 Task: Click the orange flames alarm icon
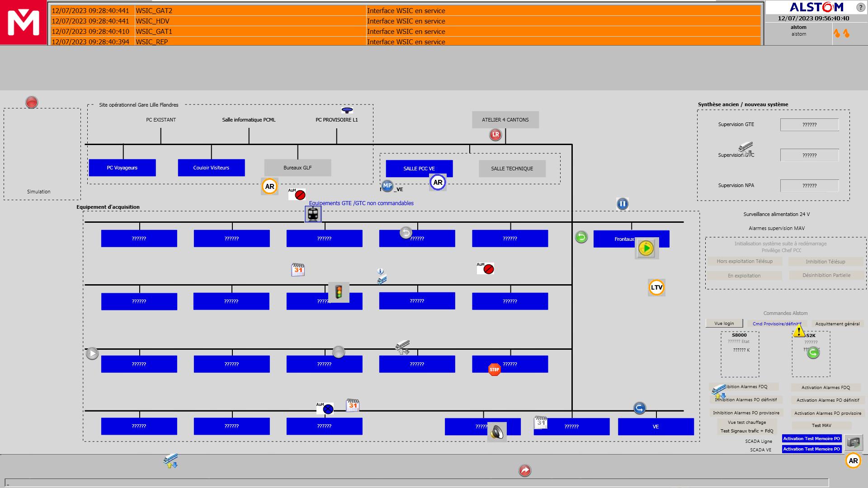[x=841, y=33]
